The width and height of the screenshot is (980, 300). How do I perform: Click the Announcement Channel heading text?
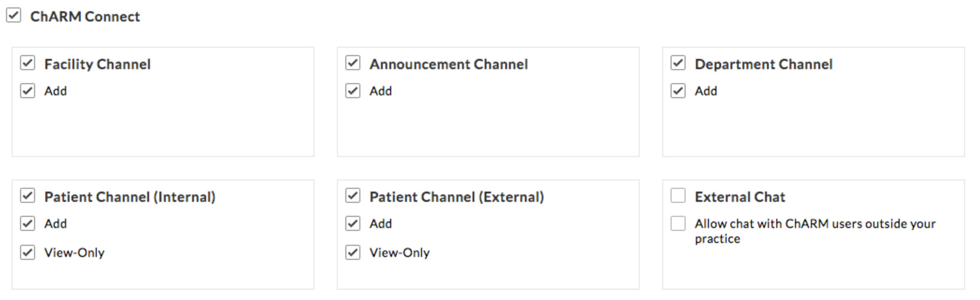tap(448, 64)
